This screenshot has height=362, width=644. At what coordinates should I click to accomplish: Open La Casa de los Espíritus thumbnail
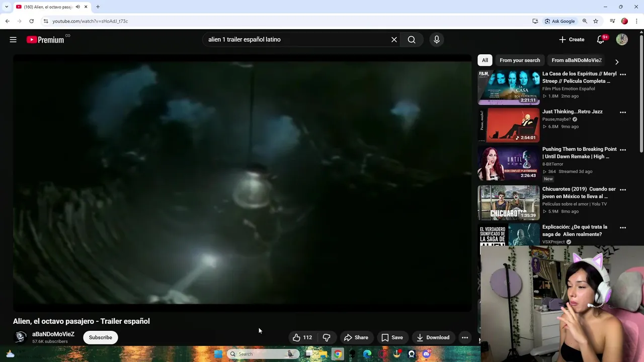[x=509, y=87]
